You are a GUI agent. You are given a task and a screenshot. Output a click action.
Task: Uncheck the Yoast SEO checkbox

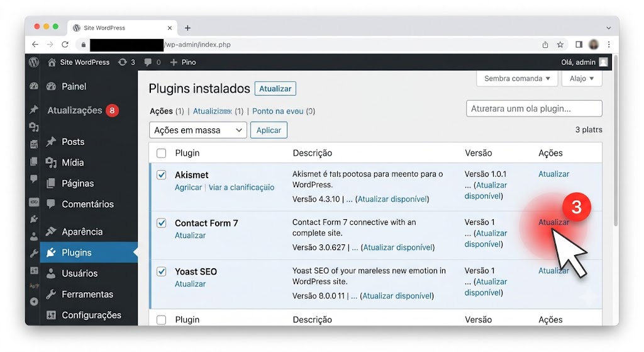click(162, 271)
